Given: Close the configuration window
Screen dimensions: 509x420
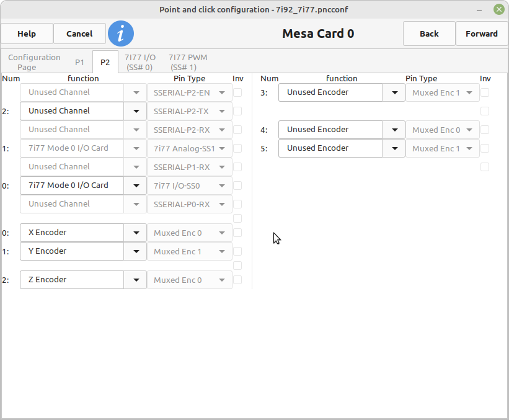Looking at the screenshot, I should point(498,9).
